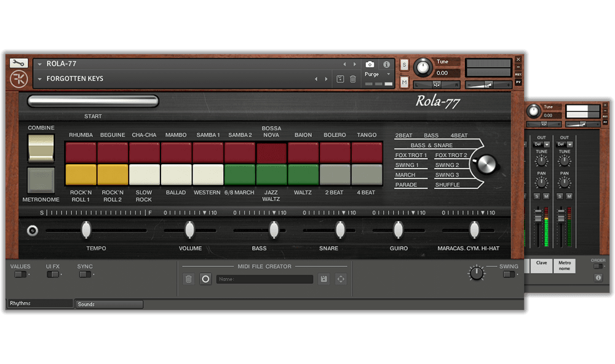Click the main Tune knob
Screen dimensions: 615x364
(423, 67)
